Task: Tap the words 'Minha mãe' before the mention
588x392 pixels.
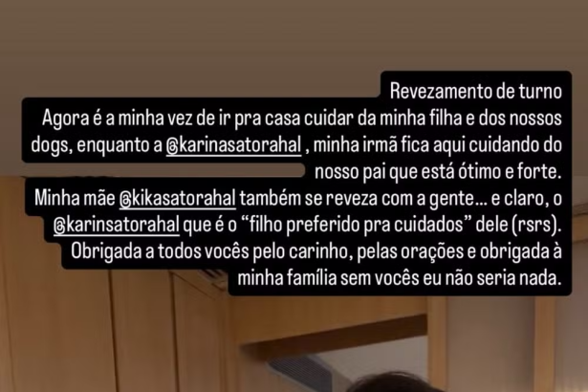Action: [75, 199]
